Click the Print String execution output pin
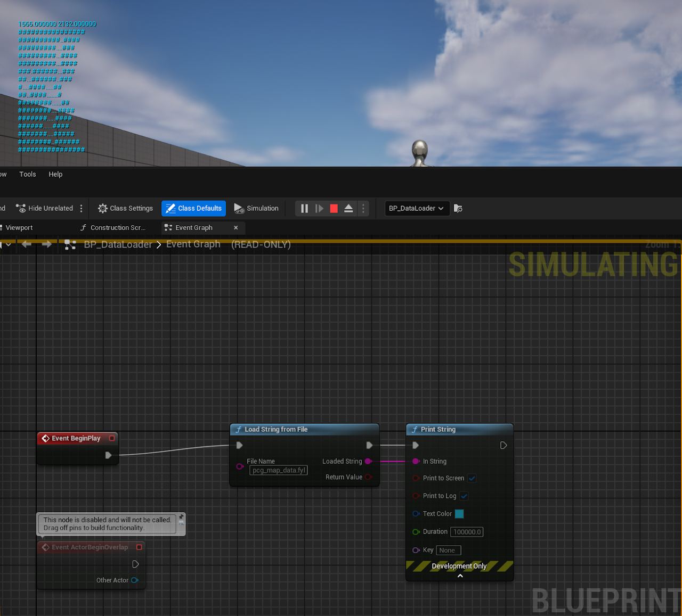This screenshot has height=616, width=682. point(504,445)
